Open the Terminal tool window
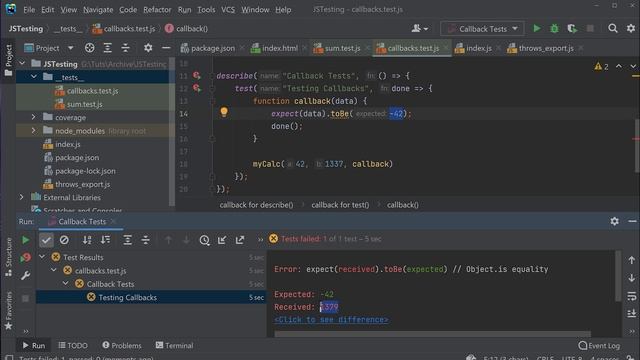Viewport: 640px width, 360px height. coord(174,345)
